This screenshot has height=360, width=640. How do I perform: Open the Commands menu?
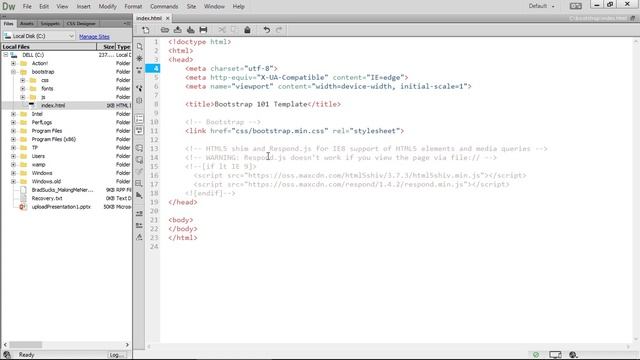click(164, 7)
